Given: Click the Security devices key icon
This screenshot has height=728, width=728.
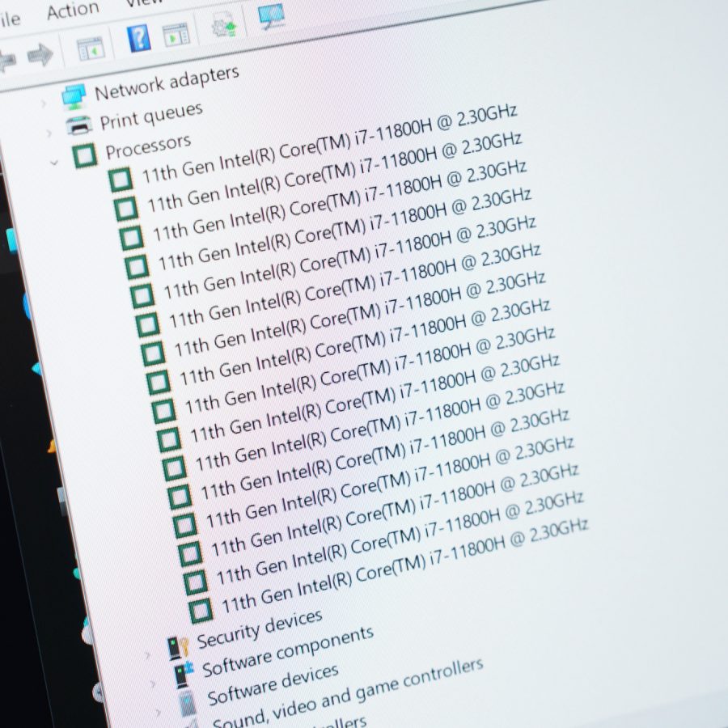Looking at the screenshot, I should [x=177, y=647].
